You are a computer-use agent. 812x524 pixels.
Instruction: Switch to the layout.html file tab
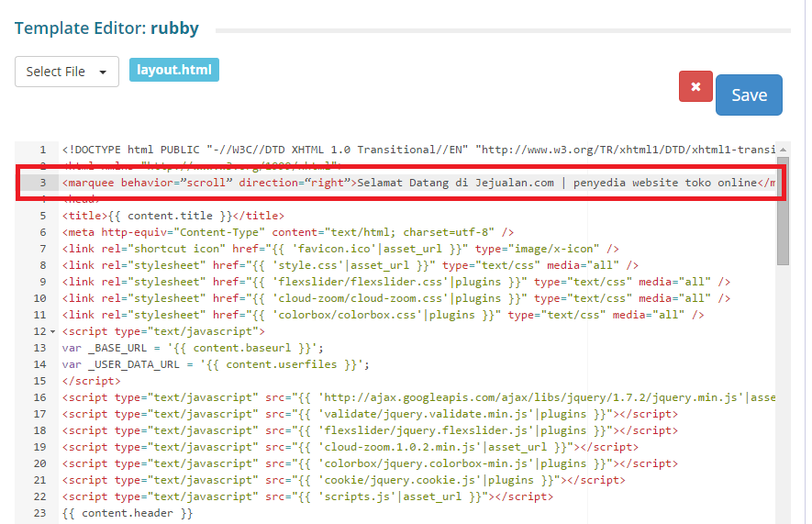point(174,70)
